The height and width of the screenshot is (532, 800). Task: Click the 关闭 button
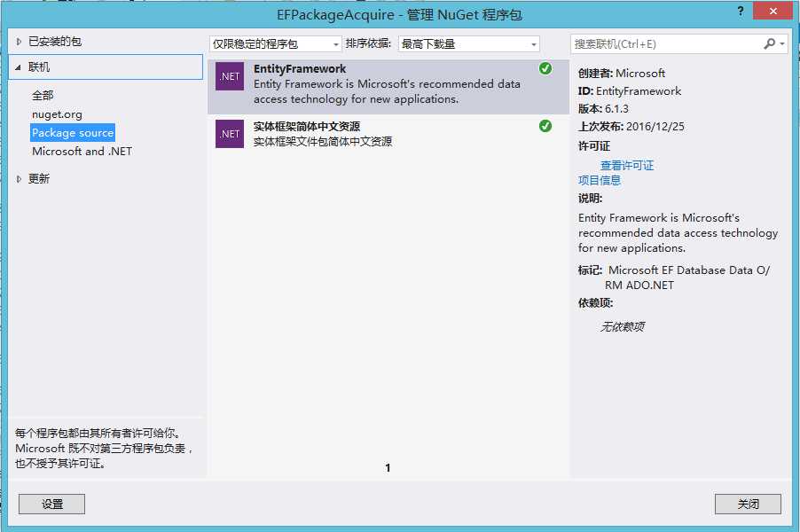pyautogui.click(x=748, y=504)
